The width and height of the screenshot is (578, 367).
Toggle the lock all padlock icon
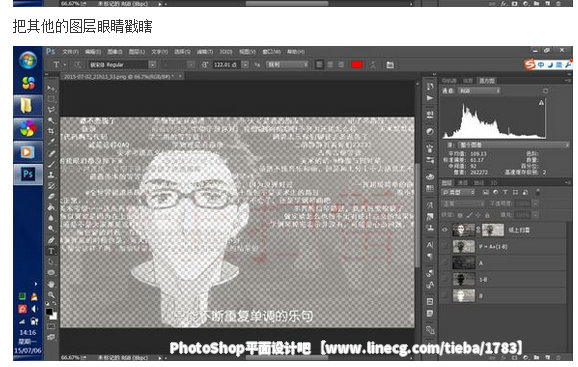487,215
